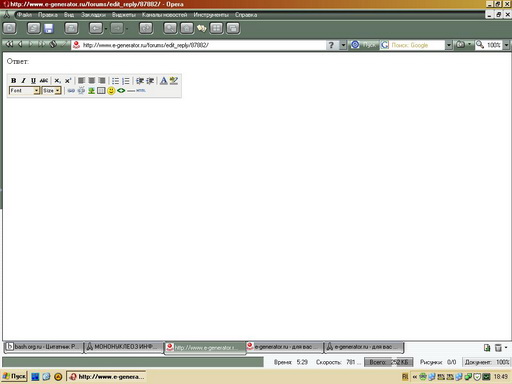Open the Закладки menu
This screenshot has height=384, width=512.
[93, 15]
